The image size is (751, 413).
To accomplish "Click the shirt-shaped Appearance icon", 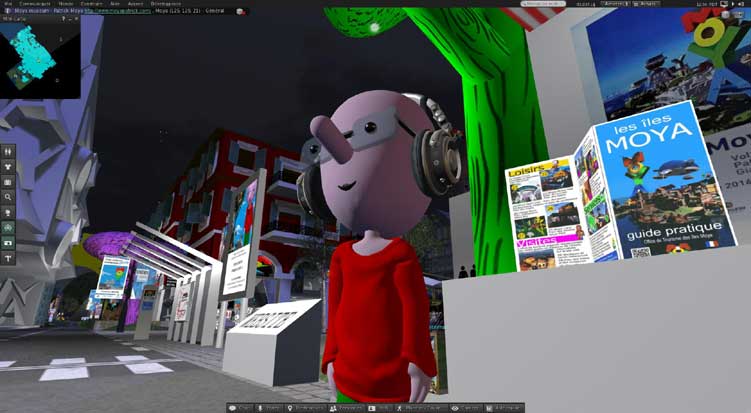I will pos(8,167).
